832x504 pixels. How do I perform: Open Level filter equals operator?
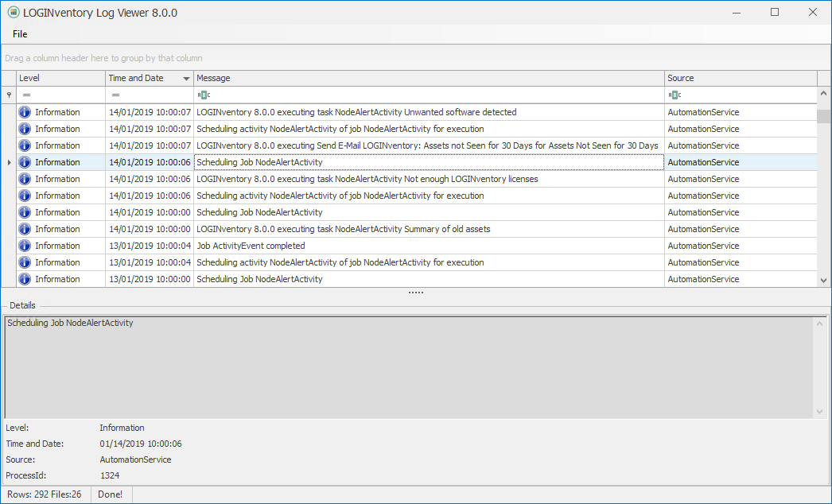[26, 95]
